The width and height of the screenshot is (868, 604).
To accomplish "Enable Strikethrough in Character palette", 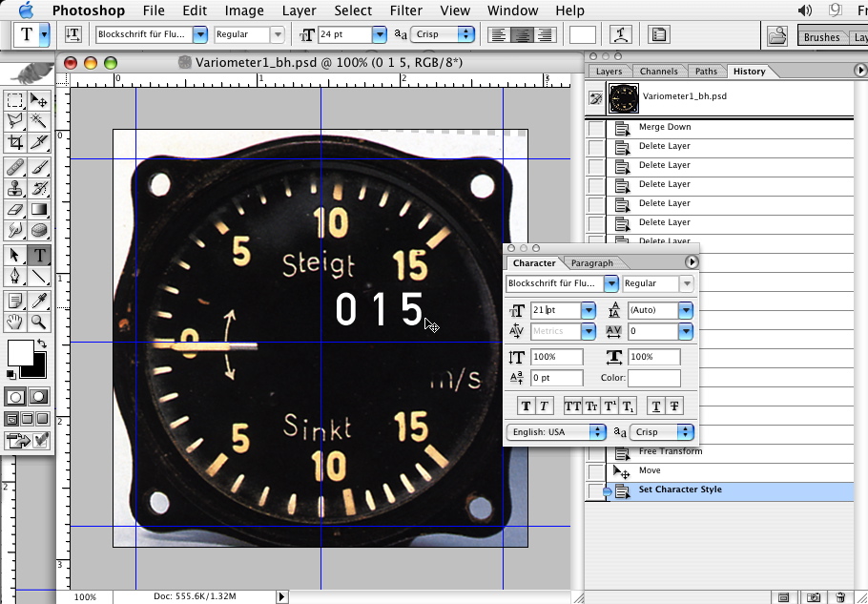I will point(674,406).
